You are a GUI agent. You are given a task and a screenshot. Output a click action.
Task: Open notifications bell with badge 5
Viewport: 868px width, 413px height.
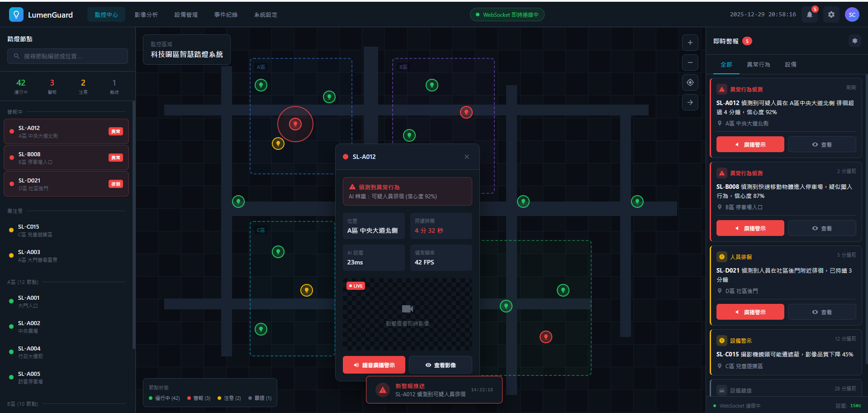(809, 14)
